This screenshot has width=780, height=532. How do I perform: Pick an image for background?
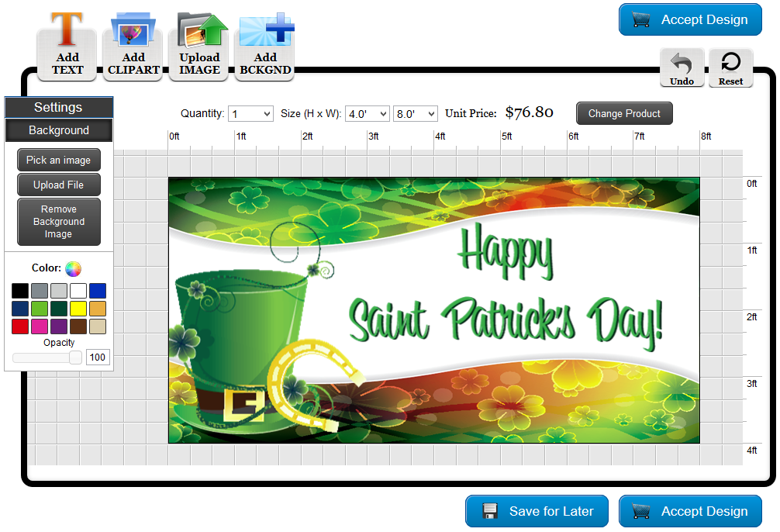point(59,161)
